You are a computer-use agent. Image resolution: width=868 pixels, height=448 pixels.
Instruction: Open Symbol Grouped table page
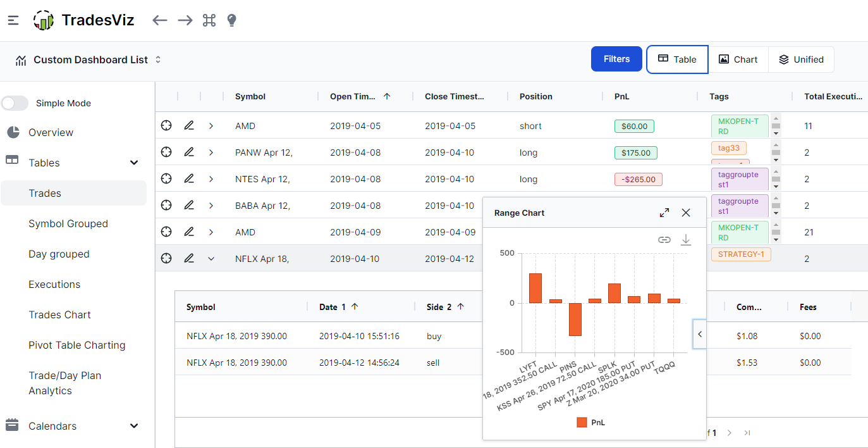click(x=68, y=223)
